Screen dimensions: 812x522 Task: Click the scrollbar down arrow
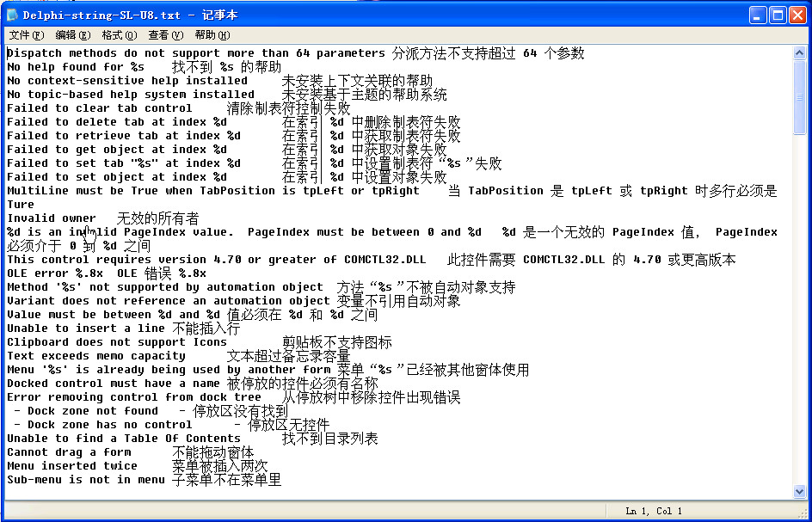click(799, 491)
